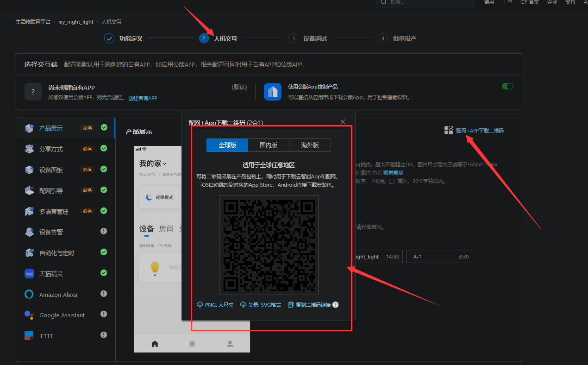Click the Google Assistant logo icon
588x365 pixels.
29,315
